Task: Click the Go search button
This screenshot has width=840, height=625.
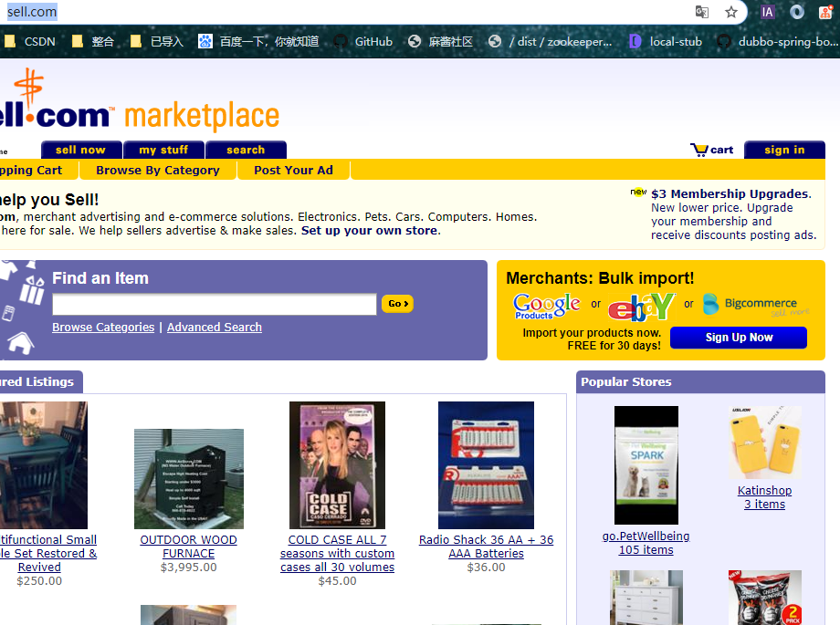Action: [x=397, y=304]
